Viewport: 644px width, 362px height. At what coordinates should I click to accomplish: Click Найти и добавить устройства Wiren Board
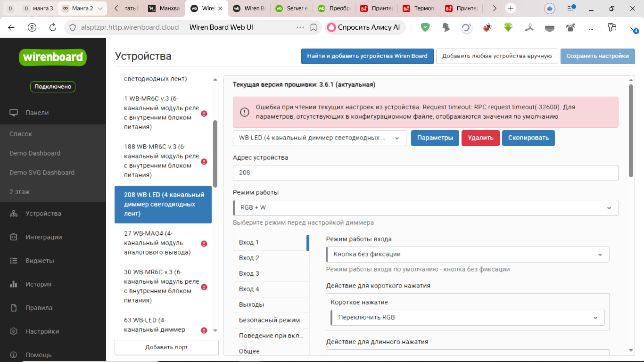pos(367,56)
